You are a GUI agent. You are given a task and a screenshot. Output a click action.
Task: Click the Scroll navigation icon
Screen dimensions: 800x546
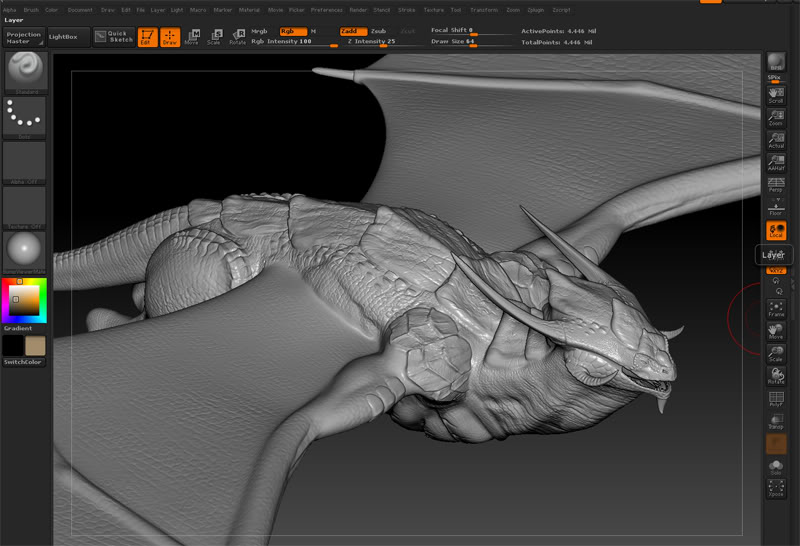(x=776, y=95)
